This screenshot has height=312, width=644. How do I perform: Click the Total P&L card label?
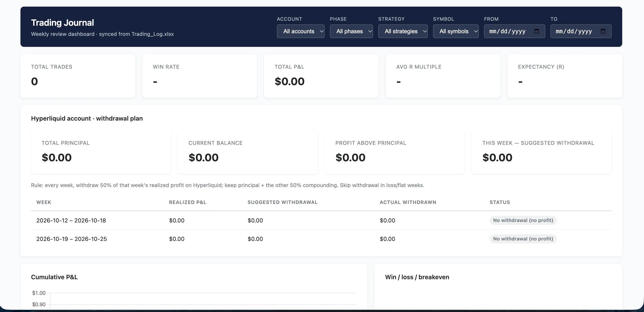tap(289, 67)
